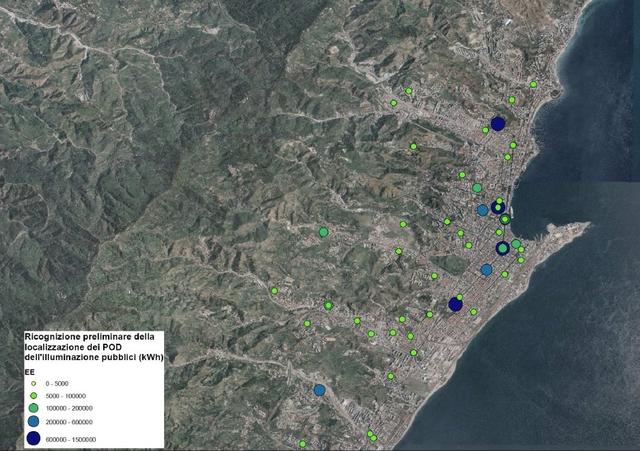
Task: Select the 600000 - 1500000 legend circle
Action: point(32,438)
